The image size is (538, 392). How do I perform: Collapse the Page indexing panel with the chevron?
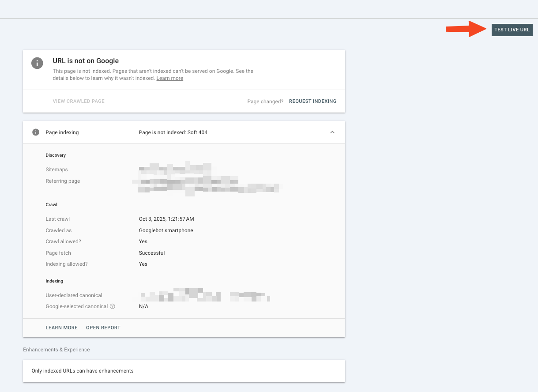332,132
